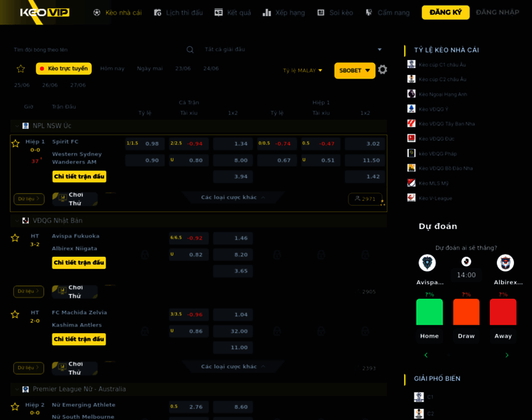
Task: Click the Albirex team crest in Dự đoán
Action: [505, 263]
